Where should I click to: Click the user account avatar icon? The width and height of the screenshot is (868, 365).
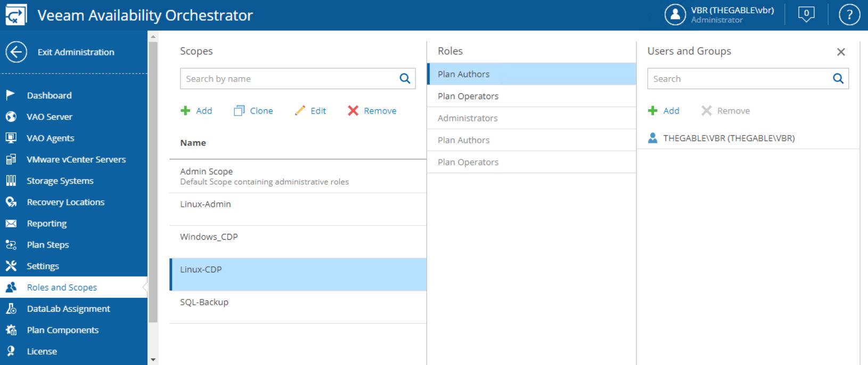(x=675, y=15)
